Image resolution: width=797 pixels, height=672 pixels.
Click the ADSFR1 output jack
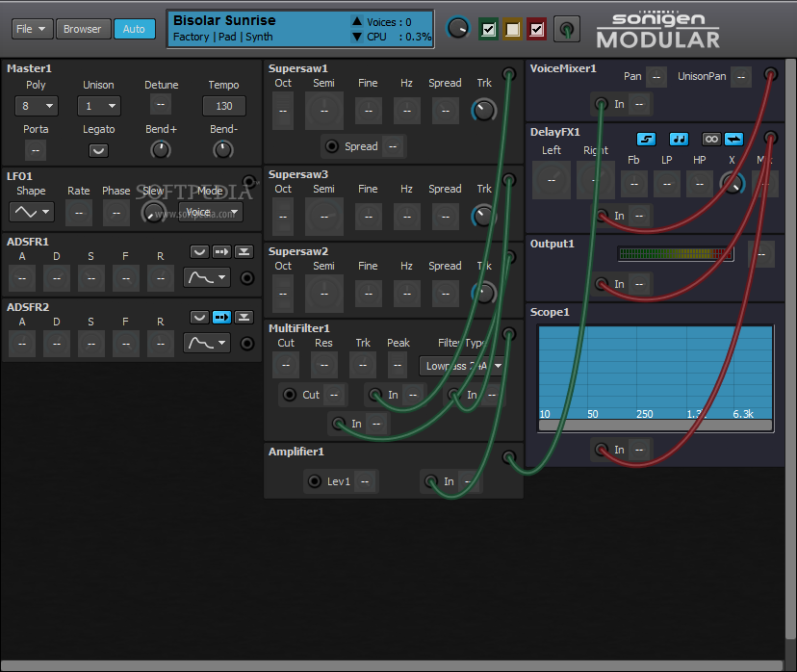tap(247, 278)
